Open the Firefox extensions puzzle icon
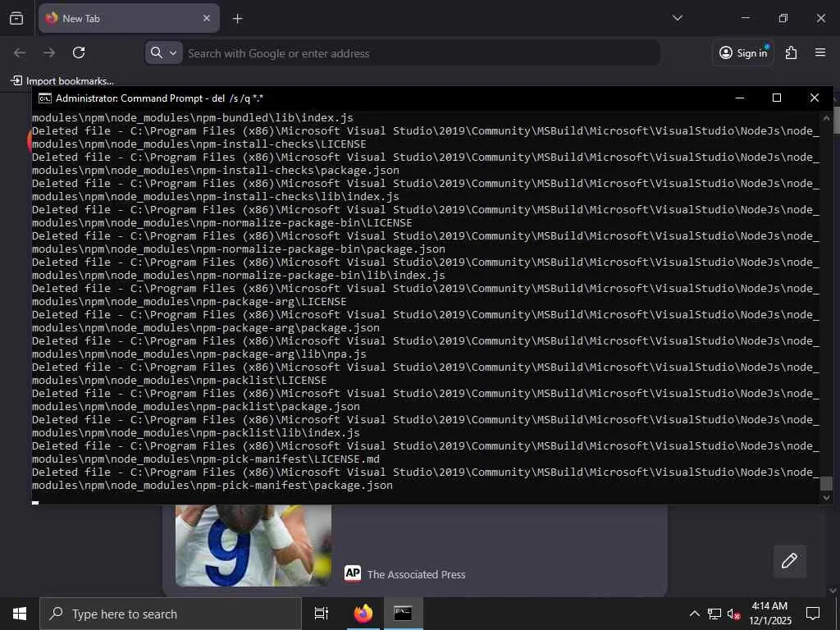 (x=792, y=52)
